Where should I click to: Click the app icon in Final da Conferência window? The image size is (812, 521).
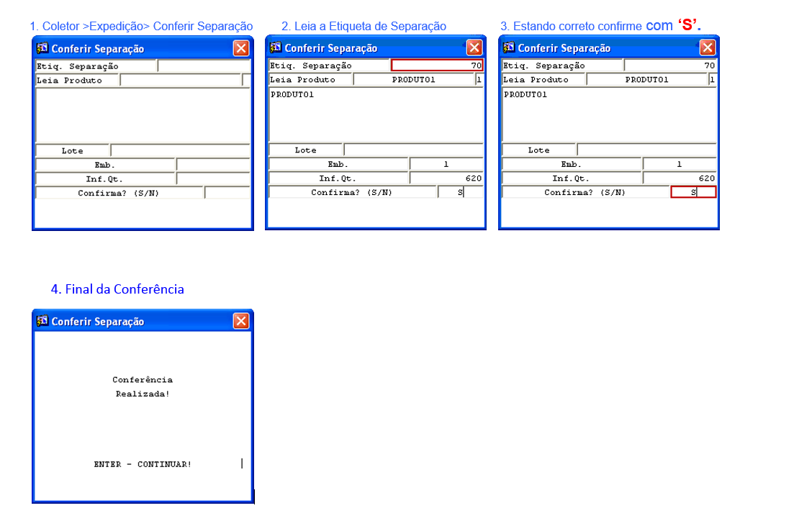pos(42,321)
